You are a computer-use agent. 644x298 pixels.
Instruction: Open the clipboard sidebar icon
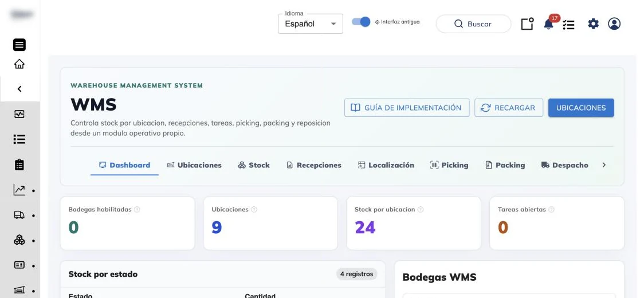coord(19,164)
